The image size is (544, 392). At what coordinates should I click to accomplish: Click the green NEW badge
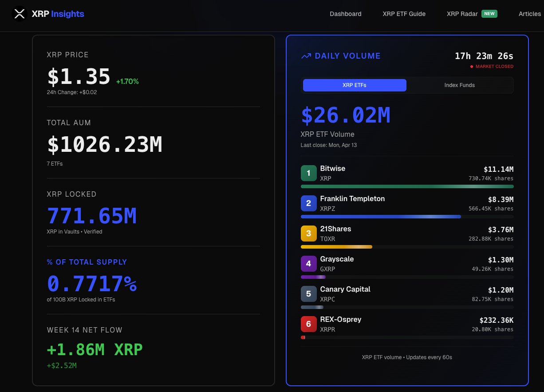pyautogui.click(x=489, y=14)
